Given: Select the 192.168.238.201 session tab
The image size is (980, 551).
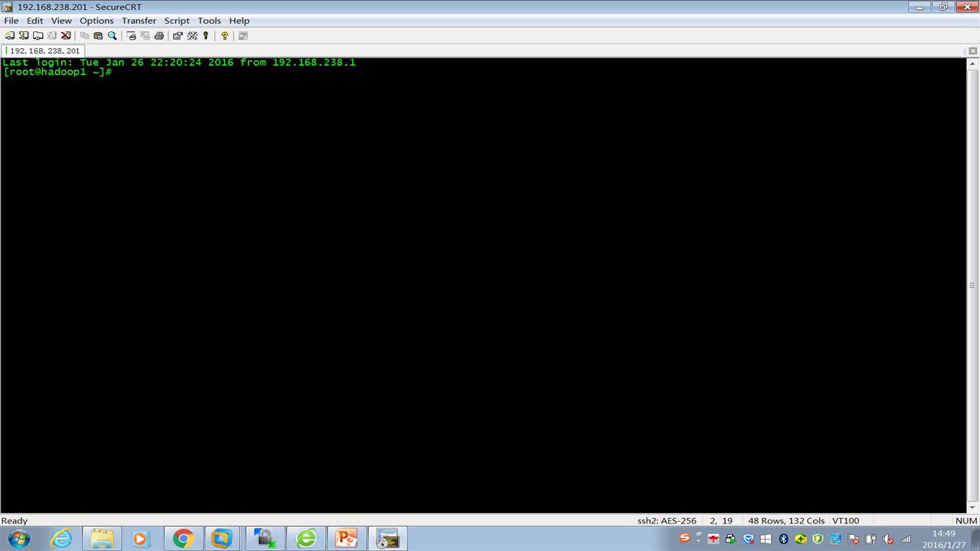Looking at the screenshot, I should (44, 51).
